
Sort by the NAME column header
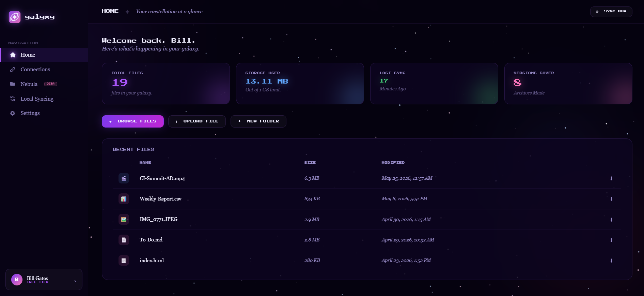pyautogui.click(x=145, y=163)
